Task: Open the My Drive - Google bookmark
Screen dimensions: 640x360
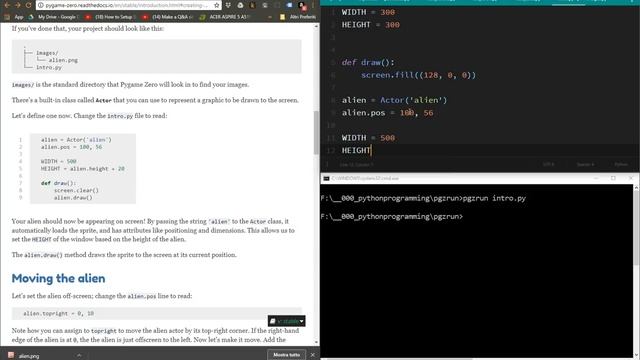Action: coord(53,17)
